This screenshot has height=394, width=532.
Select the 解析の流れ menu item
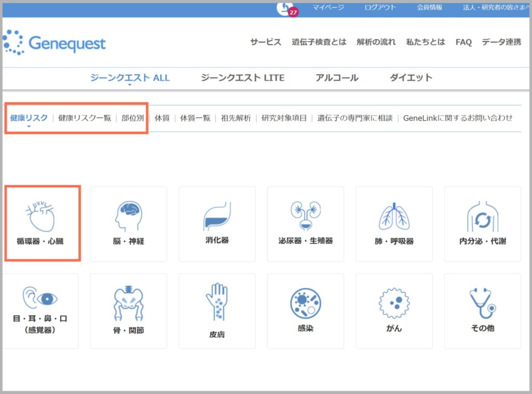(376, 42)
